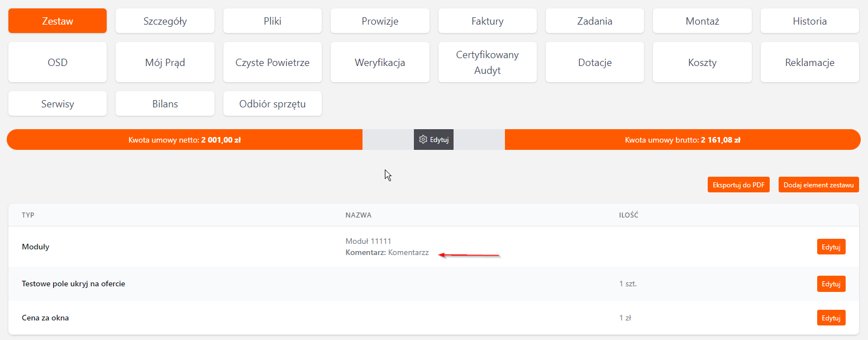Click the gear icon beside Edytuj
This screenshot has width=868, height=340.
423,139
